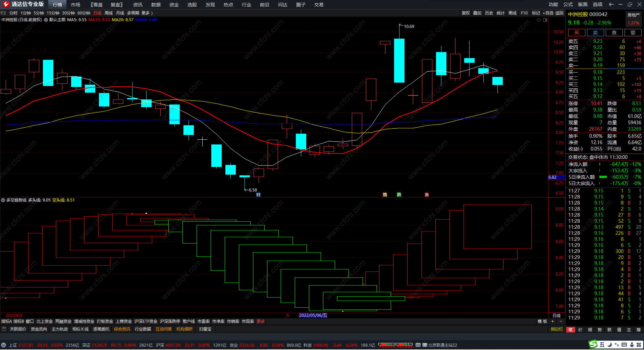Viewport: 644px width, 350px height.
Task: Switch bottom-right panel to 价 view
Action: coord(580,330)
